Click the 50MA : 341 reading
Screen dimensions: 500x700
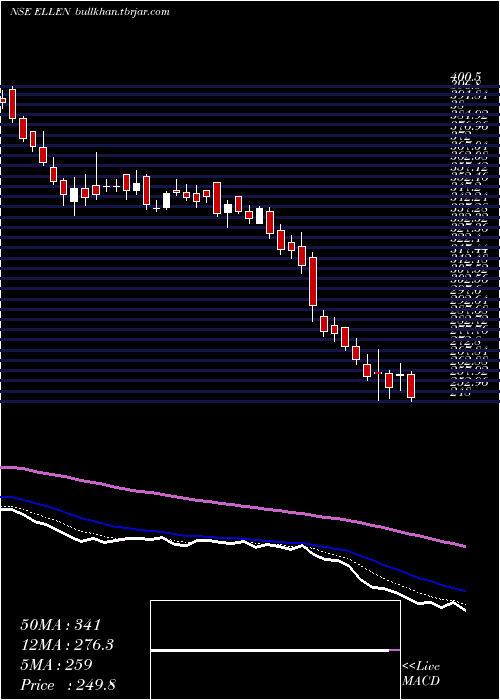[x=61, y=625]
